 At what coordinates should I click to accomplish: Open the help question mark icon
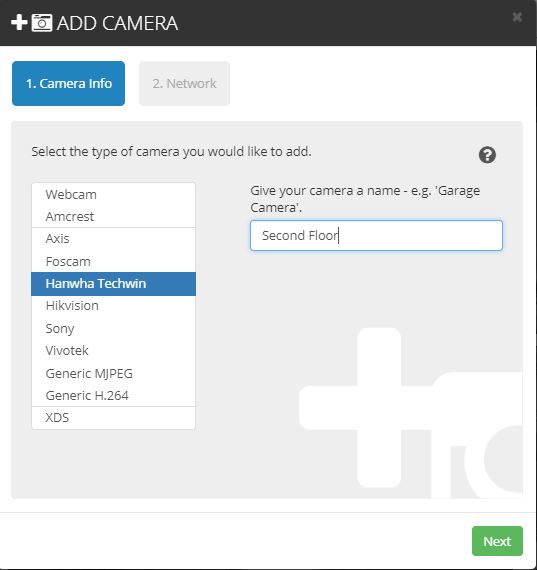487,155
